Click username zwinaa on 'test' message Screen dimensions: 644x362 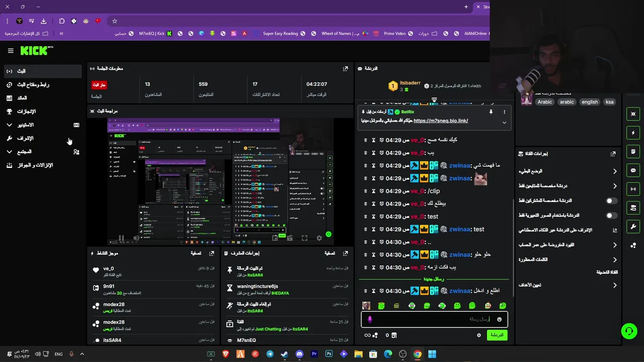click(x=460, y=229)
